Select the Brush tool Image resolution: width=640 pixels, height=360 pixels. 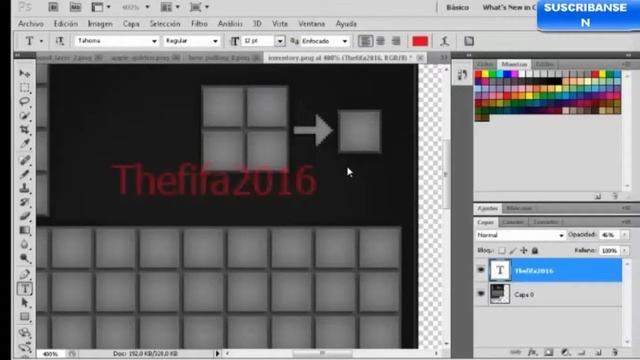[x=25, y=174]
